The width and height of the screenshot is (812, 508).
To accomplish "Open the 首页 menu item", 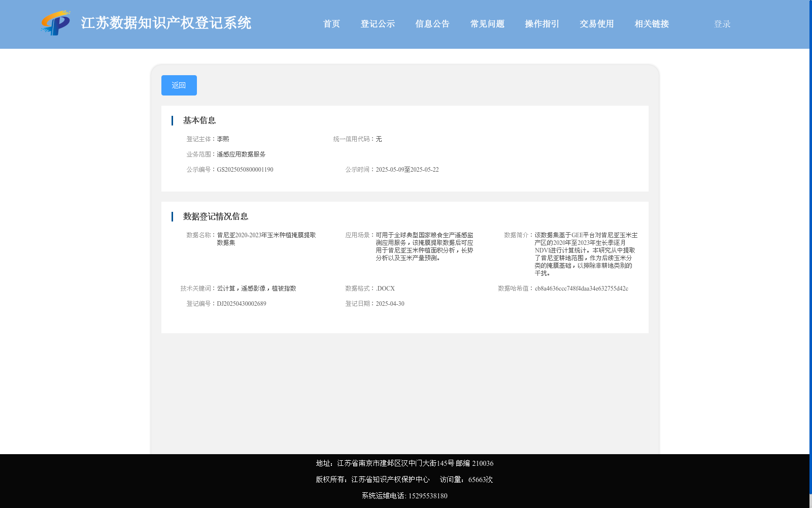I will point(331,24).
